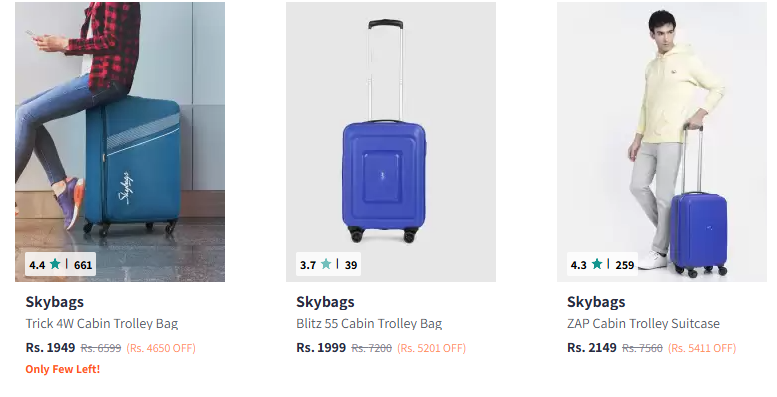777x397 pixels.
Task: Click the Only Few Left! label
Action: [x=63, y=369]
